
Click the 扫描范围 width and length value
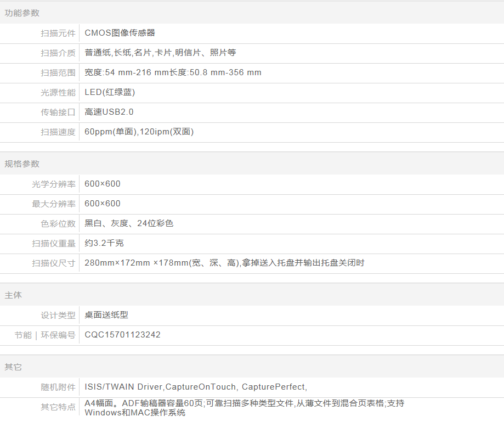pos(173,72)
